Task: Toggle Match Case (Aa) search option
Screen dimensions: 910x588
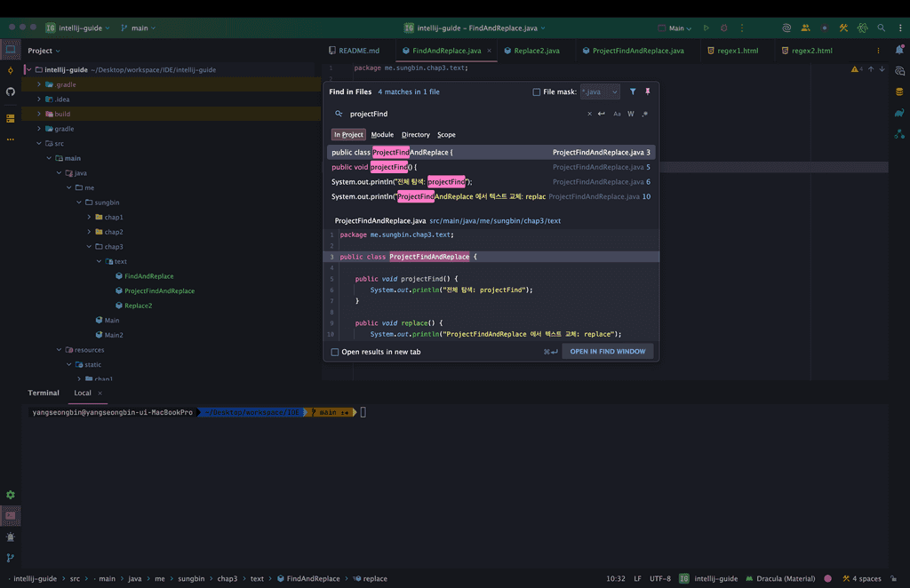Action: tap(617, 114)
